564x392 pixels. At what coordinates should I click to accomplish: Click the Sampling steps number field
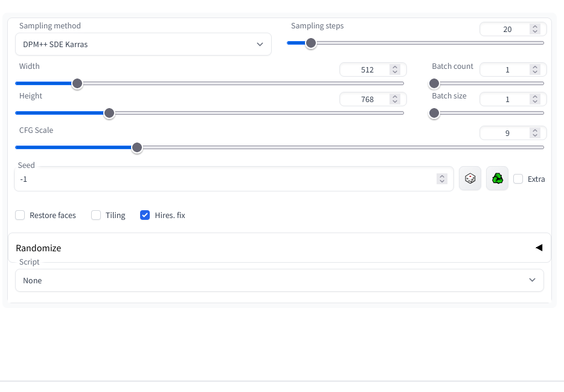coord(513,29)
